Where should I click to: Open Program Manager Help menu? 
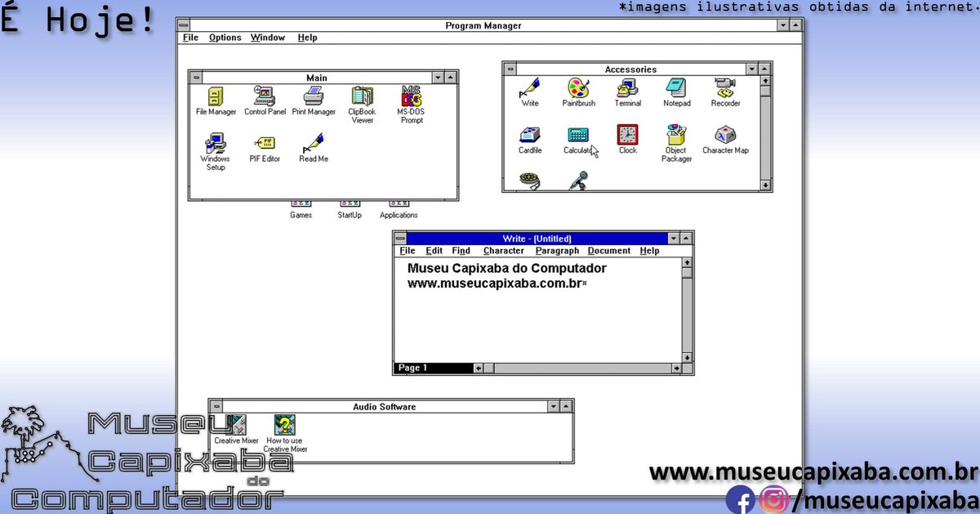click(x=307, y=38)
